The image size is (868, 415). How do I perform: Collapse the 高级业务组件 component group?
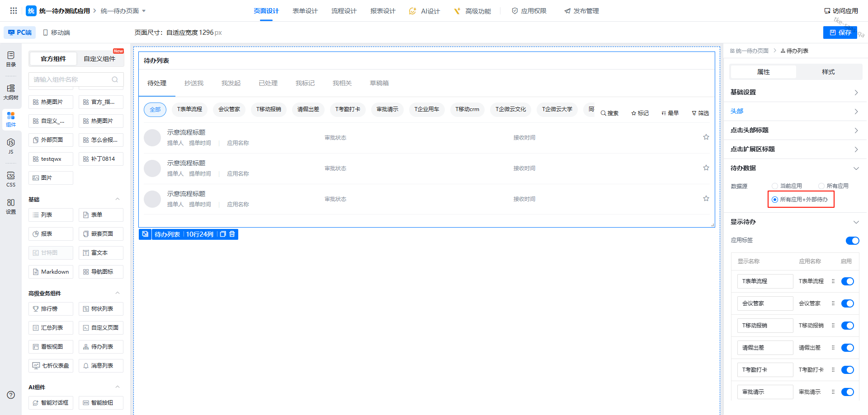(x=118, y=293)
